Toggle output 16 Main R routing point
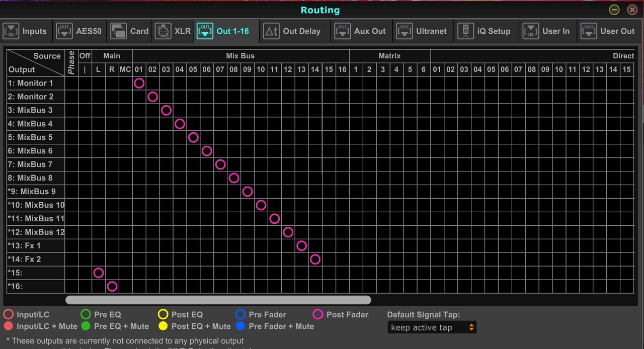Screen dimensions: 644x349 tap(112, 287)
